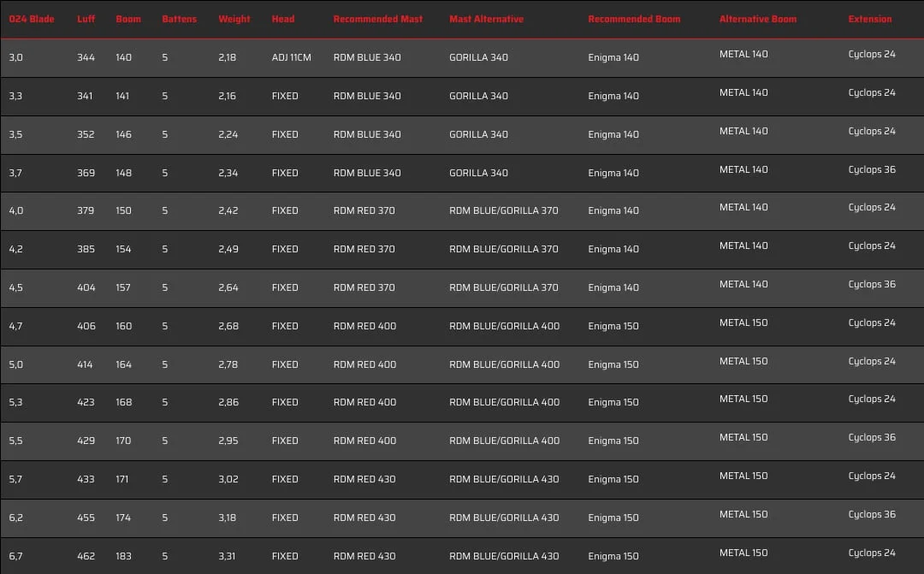Click the Extension column header
The width and height of the screenshot is (924, 574).
pyautogui.click(x=870, y=19)
